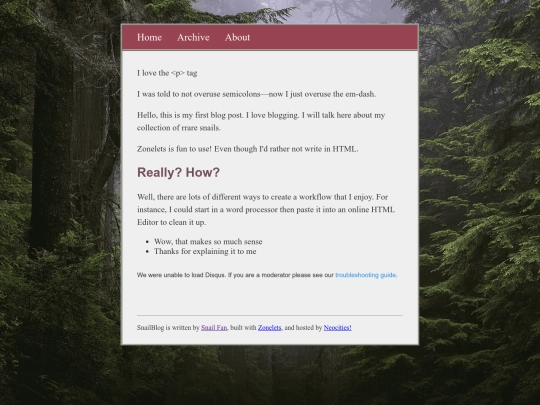Follow the troubleshooting guide link

click(x=365, y=275)
